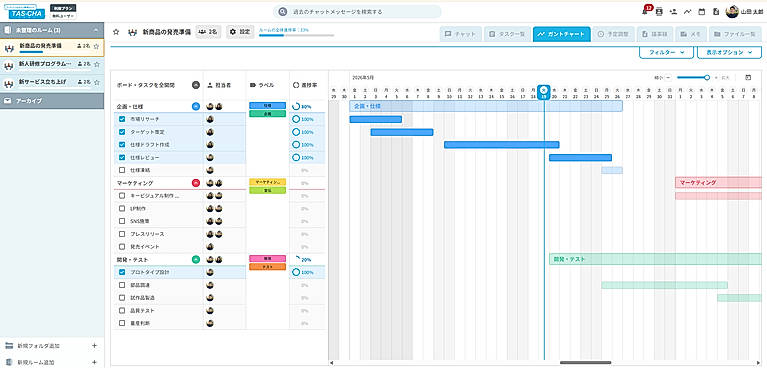Click the magnifier icon in search bar

pyautogui.click(x=283, y=11)
